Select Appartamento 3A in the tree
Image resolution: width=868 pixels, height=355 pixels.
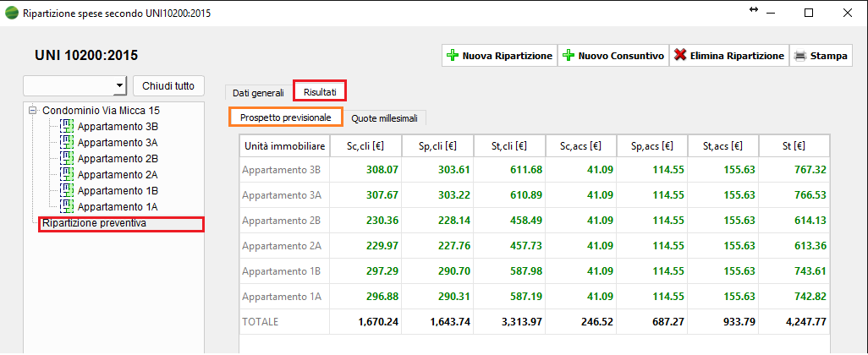coord(118,143)
